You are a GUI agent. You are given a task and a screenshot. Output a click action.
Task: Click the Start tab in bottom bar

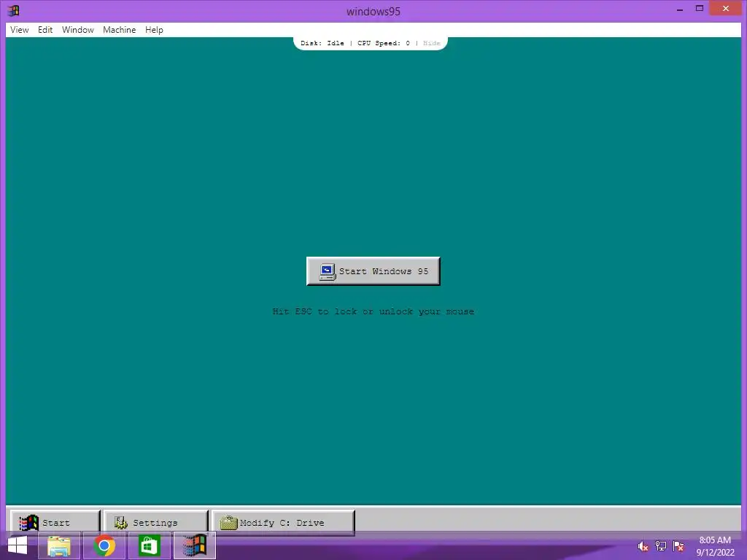point(55,522)
